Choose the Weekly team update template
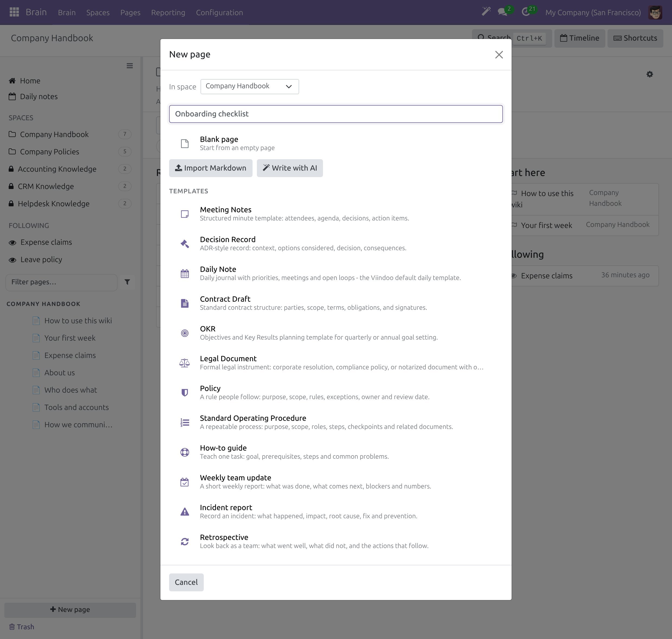This screenshot has width=672, height=639. (336, 482)
